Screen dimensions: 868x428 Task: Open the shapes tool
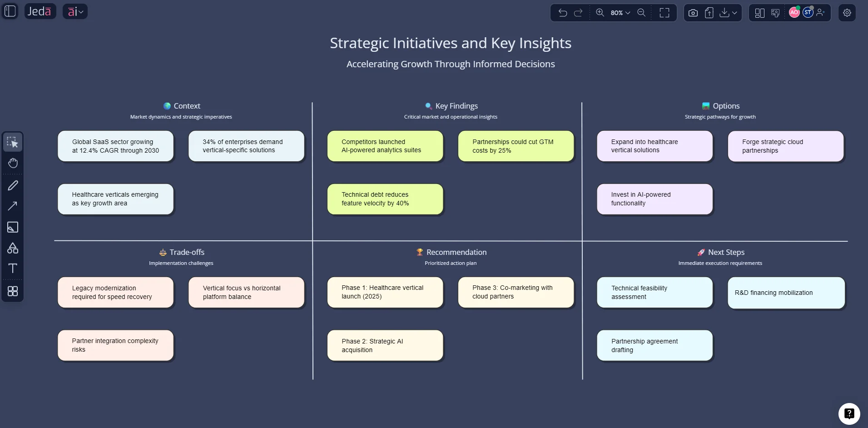(x=13, y=248)
